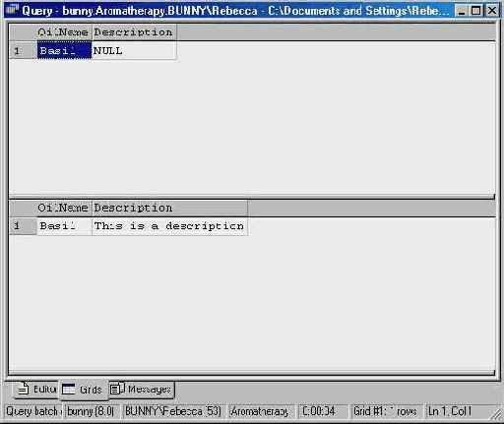This screenshot has height=424, width=504.
Task: Maximize the Query window
Action: point(475,11)
